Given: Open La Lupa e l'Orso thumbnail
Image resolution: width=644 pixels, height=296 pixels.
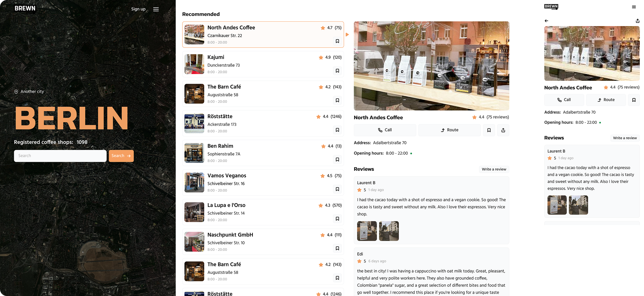Looking at the screenshot, I should [x=194, y=212].
